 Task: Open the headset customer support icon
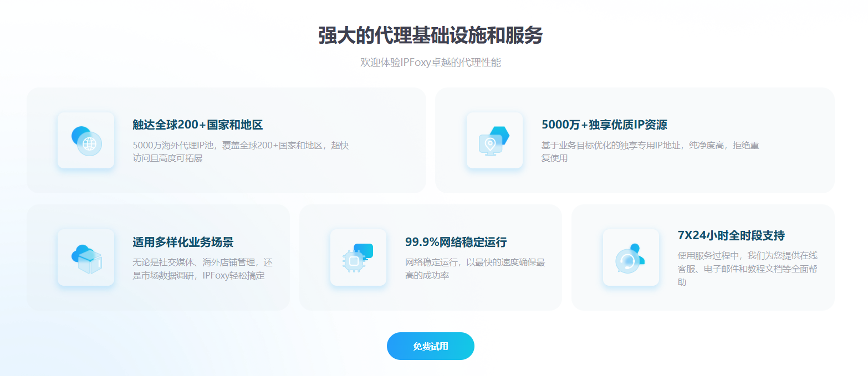pyautogui.click(x=631, y=257)
